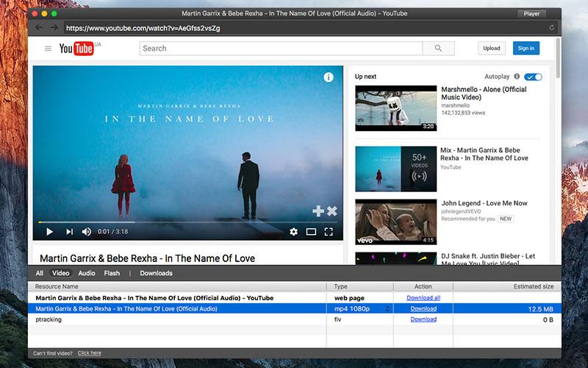This screenshot has height=368, width=588.
Task: Focus the YouTube search field
Action: (x=281, y=49)
